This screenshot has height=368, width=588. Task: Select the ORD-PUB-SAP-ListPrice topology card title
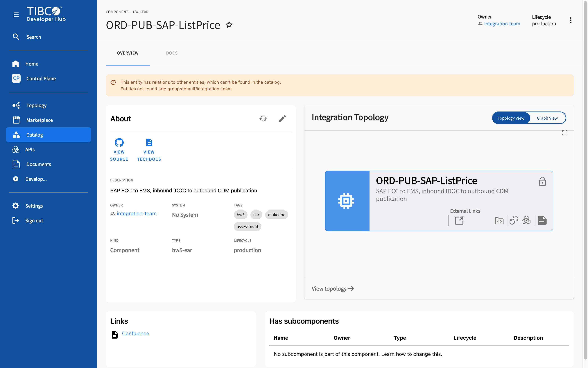tap(426, 181)
